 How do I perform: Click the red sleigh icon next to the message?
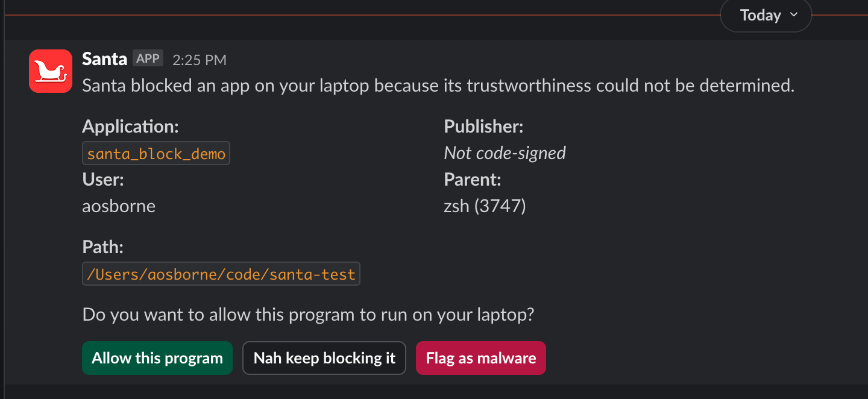(x=50, y=71)
